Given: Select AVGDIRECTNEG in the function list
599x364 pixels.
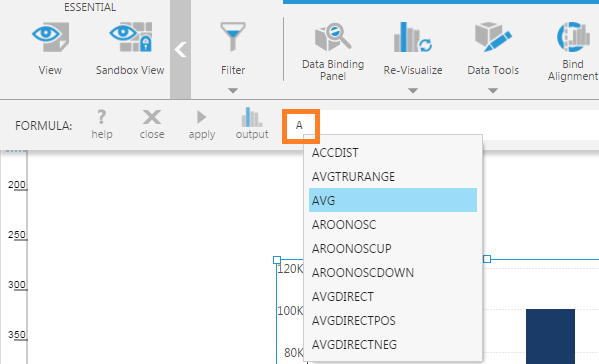Looking at the screenshot, I should 393,344.
